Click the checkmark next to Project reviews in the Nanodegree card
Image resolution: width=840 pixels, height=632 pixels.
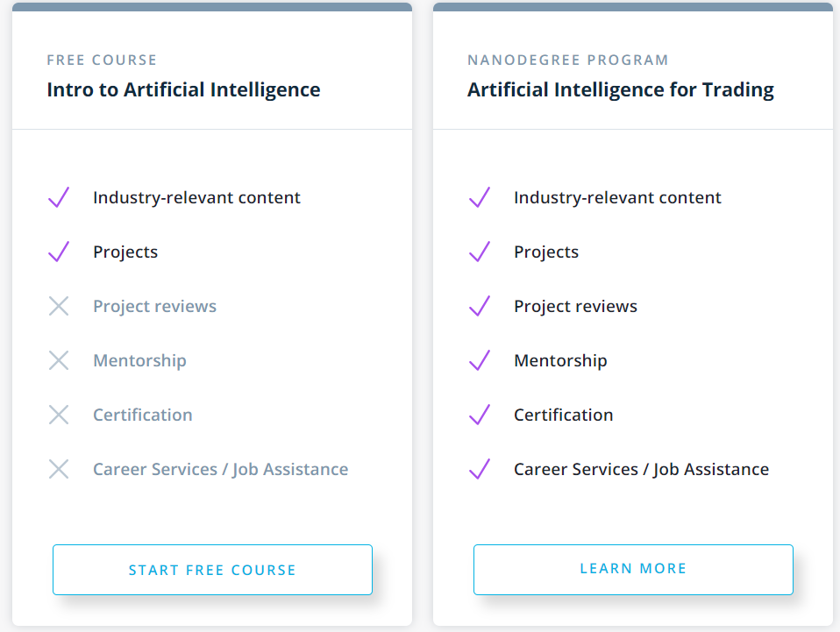(480, 306)
